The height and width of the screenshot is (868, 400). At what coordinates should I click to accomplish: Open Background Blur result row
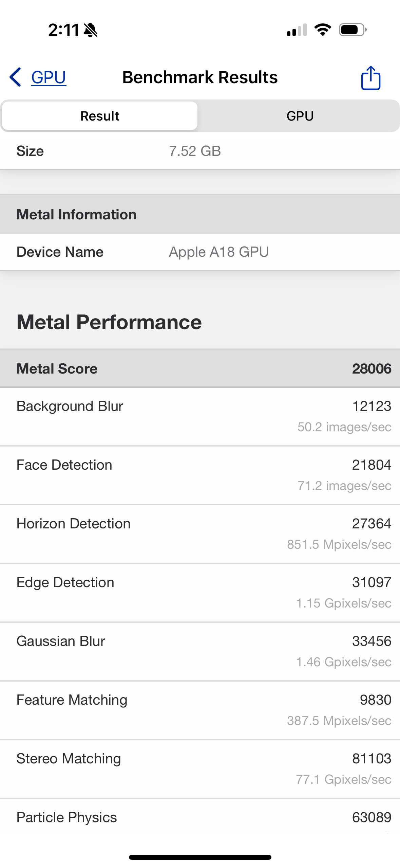click(x=200, y=416)
